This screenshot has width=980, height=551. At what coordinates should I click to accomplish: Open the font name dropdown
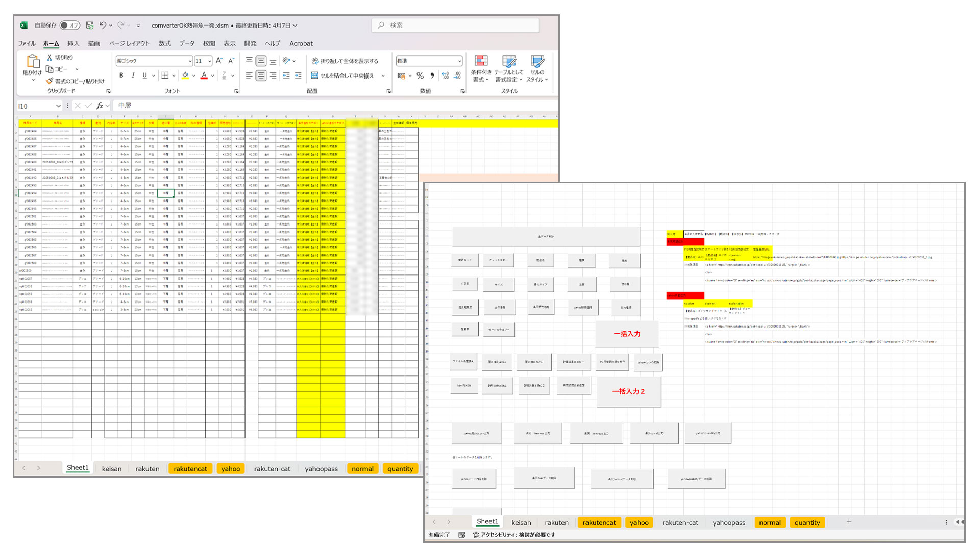click(190, 61)
